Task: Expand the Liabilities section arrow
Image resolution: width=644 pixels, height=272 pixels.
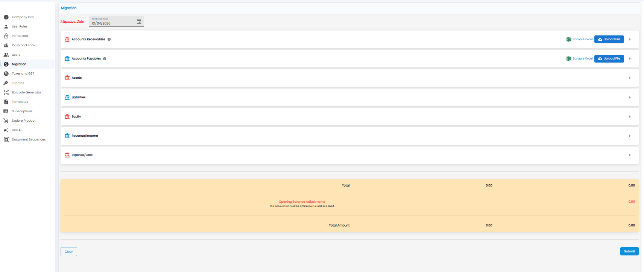Action: click(630, 98)
